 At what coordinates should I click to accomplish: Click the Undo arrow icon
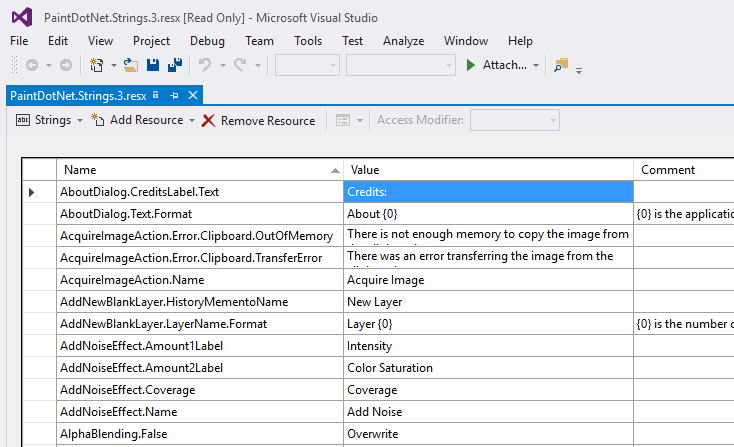tap(205, 65)
